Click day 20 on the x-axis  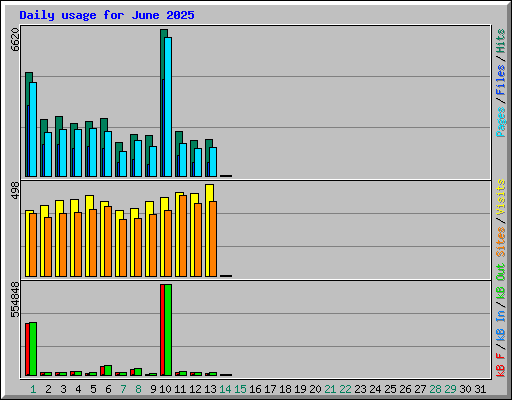point(315,389)
